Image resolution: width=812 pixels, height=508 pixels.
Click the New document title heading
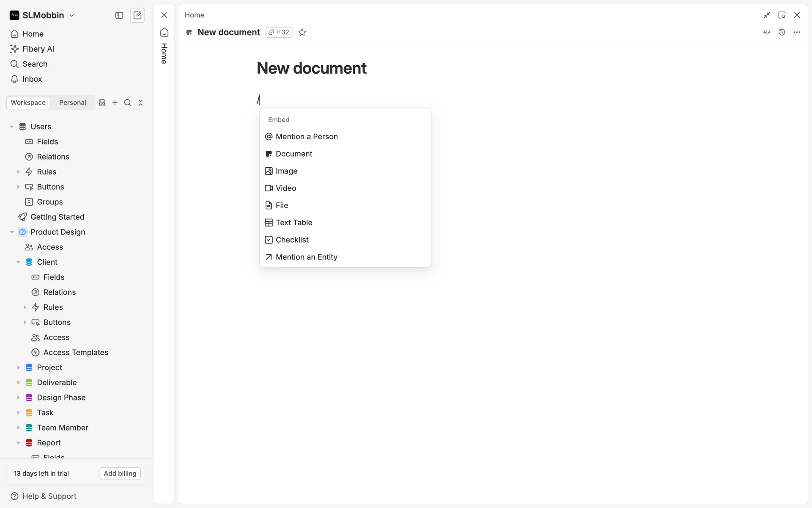tap(311, 68)
